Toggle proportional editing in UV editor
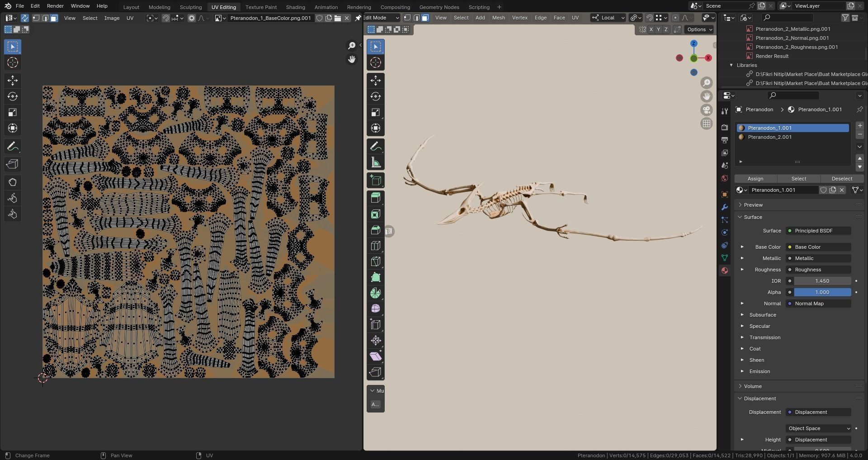Viewport: 868px width, 460px height. (x=192, y=18)
